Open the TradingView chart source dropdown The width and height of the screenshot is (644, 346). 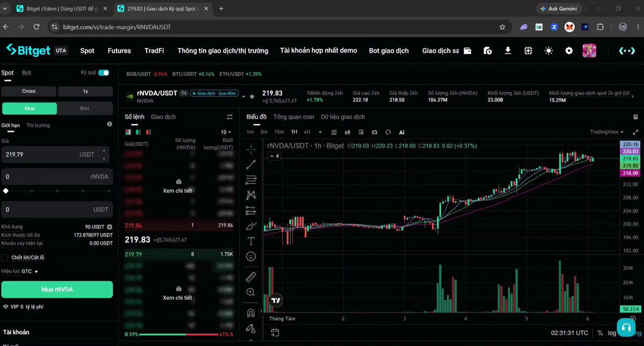pyautogui.click(x=608, y=132)
